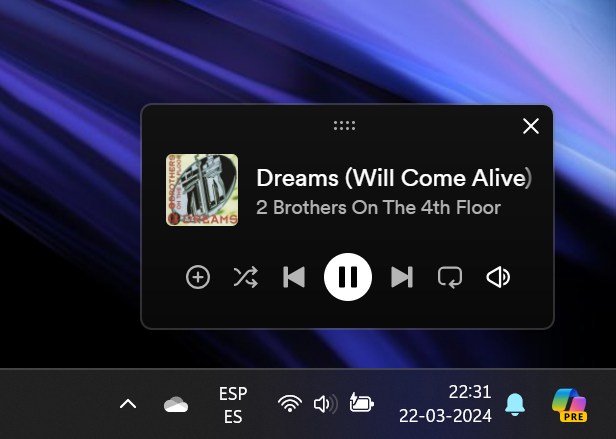This screenshot has height=439, width=616.
Task: Open the notifications bell icon
Action: click(x=515, y=404)
